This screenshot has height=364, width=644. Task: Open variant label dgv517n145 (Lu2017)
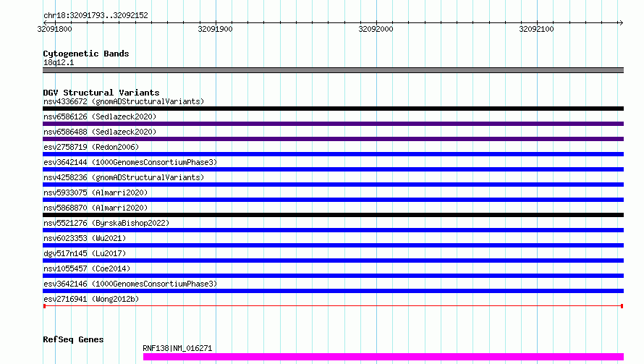85,253
